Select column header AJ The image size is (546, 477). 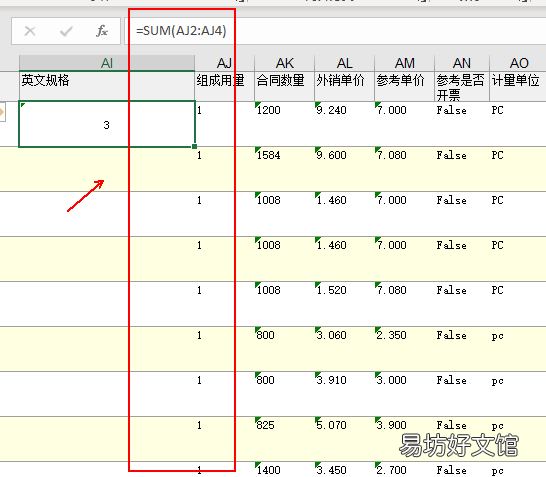[225, 63]
